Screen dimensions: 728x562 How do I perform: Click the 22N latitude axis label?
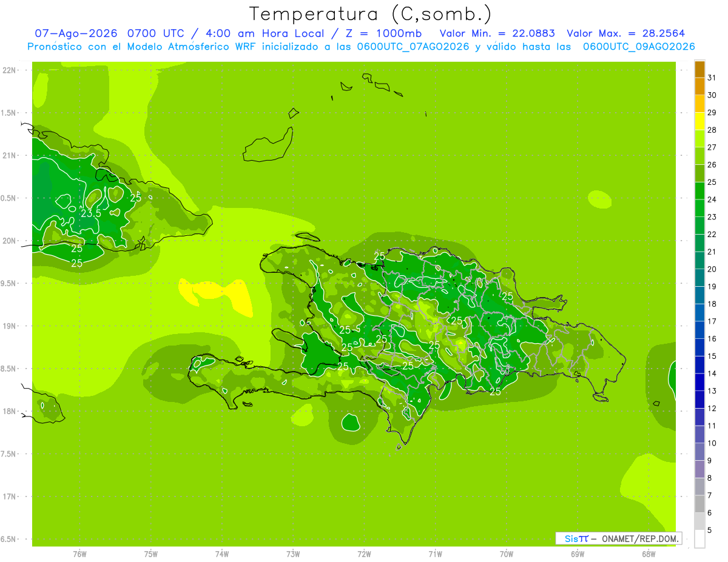click(x=9, y=70)
